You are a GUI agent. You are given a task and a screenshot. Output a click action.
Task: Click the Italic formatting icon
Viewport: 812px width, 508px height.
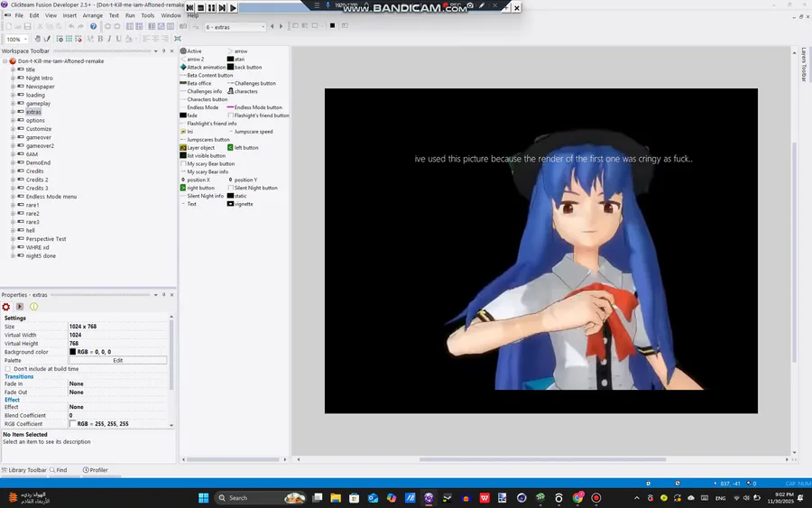pyautogui.click(x=109, y=39)
